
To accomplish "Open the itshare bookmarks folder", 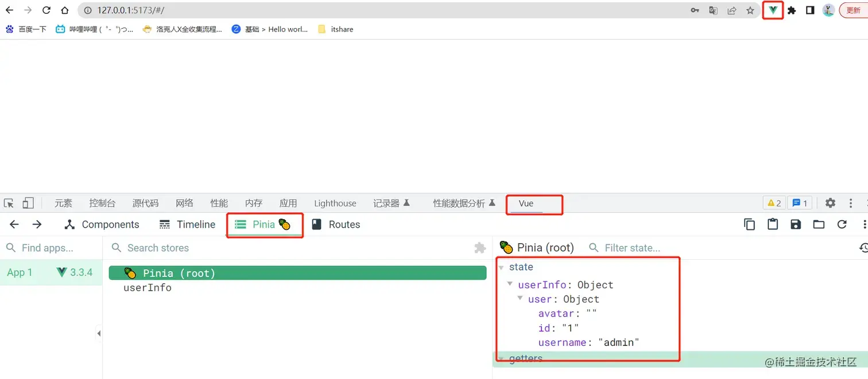I will [x=335, y=29].
